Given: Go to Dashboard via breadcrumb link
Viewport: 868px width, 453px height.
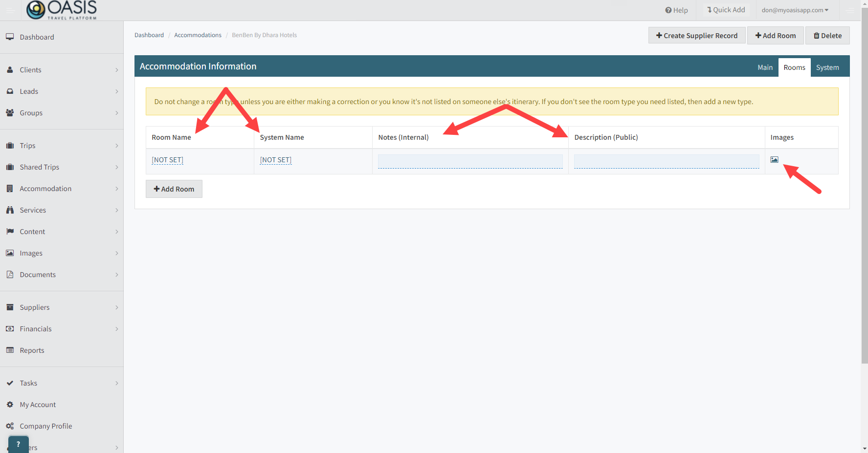Looking at the screenshot, I should click(x=149, y=35).
